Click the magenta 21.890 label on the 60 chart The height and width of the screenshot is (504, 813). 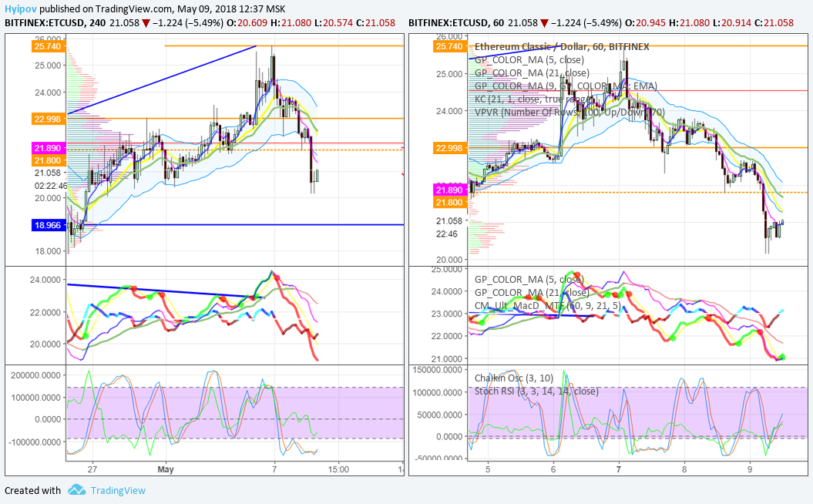click(x=449, y=190)
